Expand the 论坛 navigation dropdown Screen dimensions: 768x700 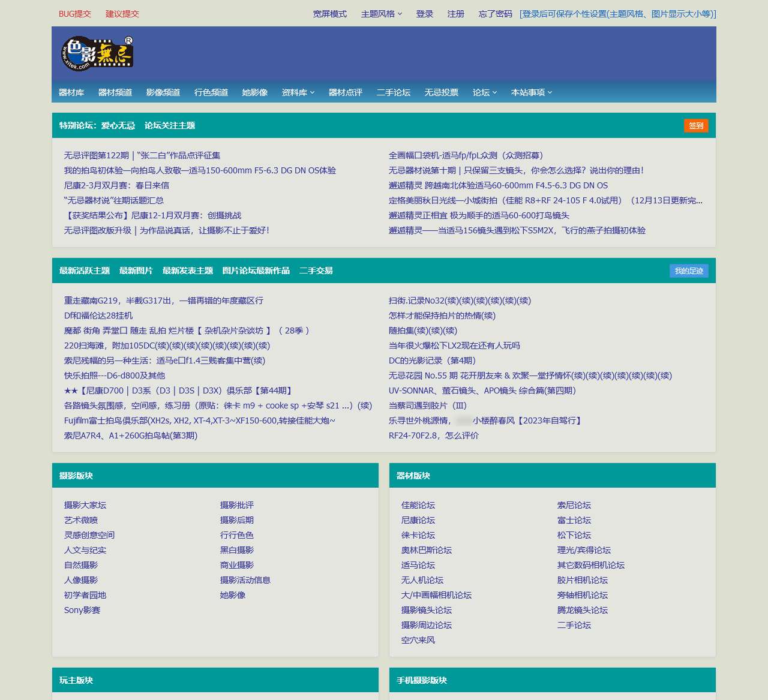485,92
